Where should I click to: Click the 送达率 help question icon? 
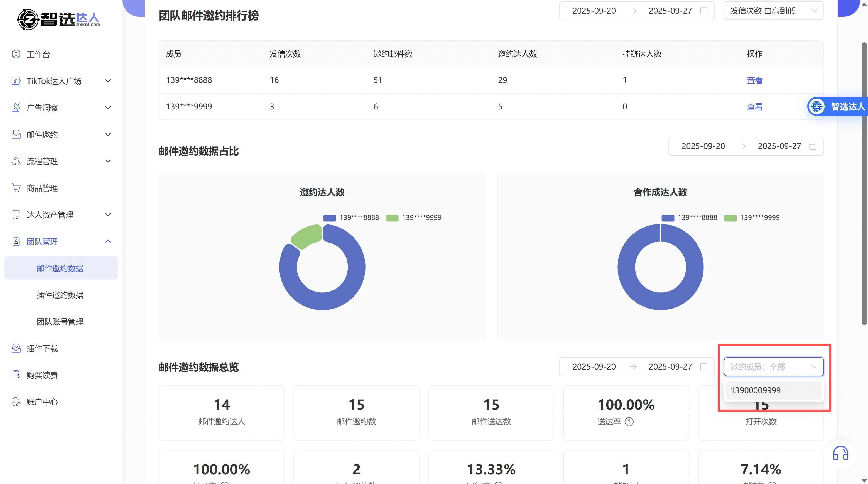pos(629,422)
